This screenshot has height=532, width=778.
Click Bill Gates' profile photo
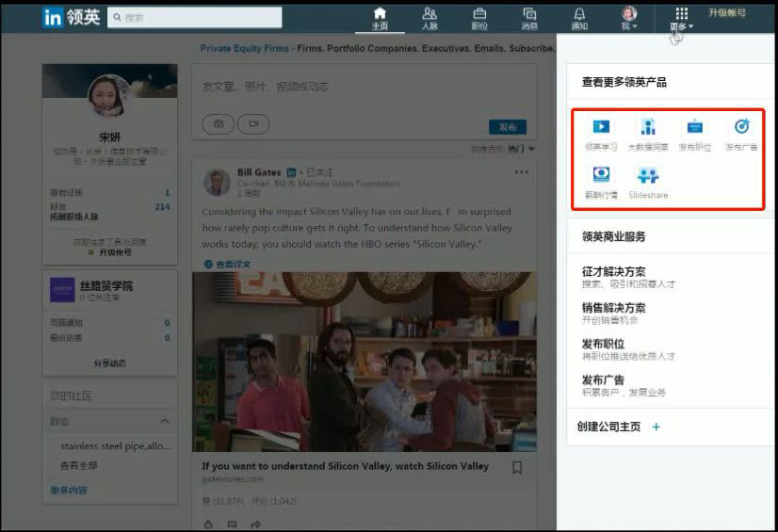coord(217,183)
